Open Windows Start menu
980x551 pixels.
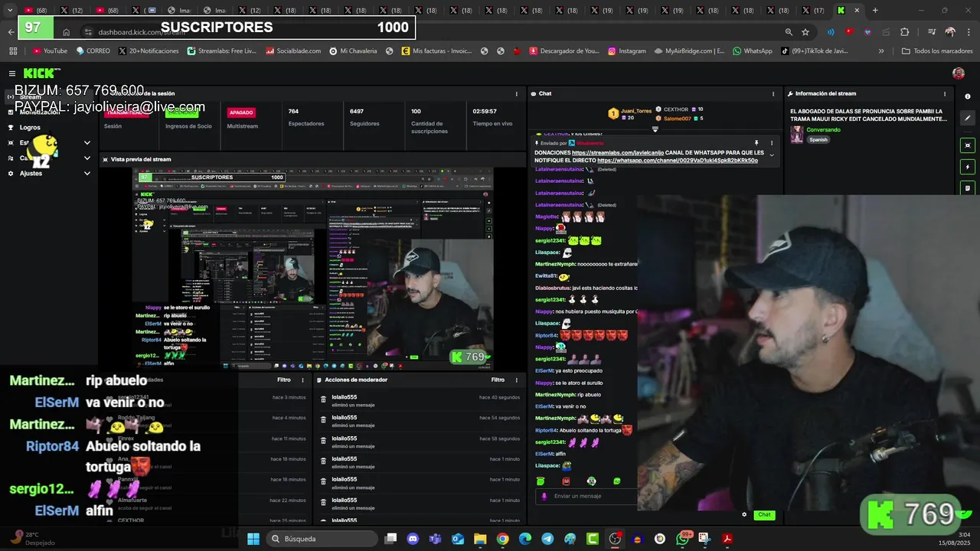coord(253,539)
